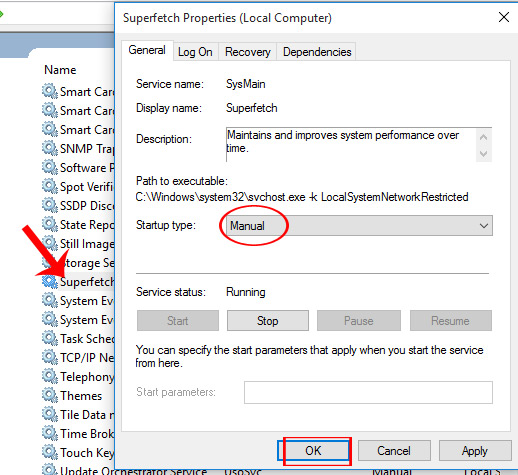
Task: Click gear icon of Time Broker service
Action: [x=50, y=433]
